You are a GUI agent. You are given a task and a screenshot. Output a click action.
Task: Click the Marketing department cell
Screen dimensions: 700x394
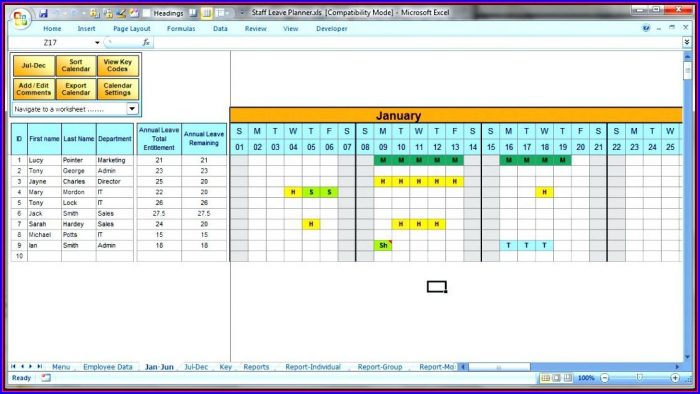click(115, 160)
